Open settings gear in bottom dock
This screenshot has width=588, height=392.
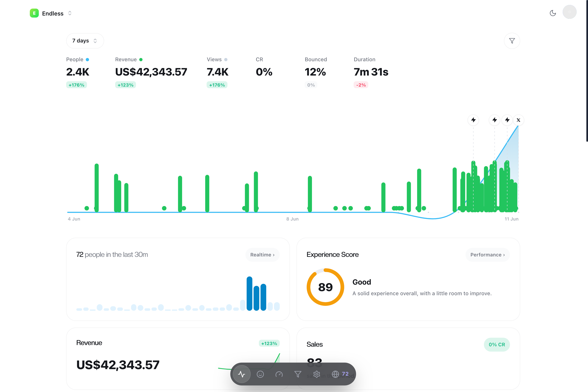(316, 374)
